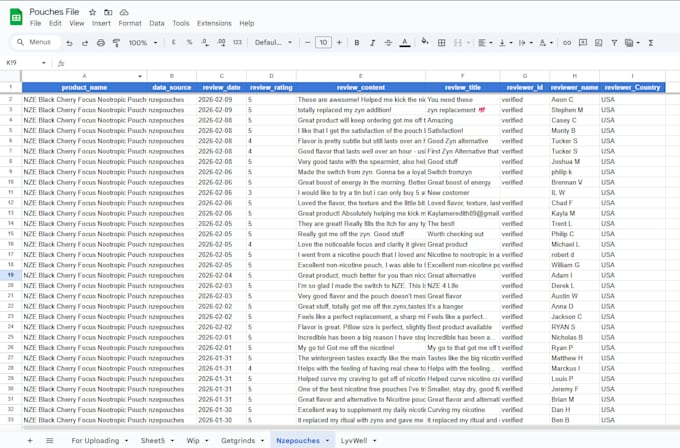Open the Edit menu
Viewport: 680px width, 448px height.
[x=55, y=23]
